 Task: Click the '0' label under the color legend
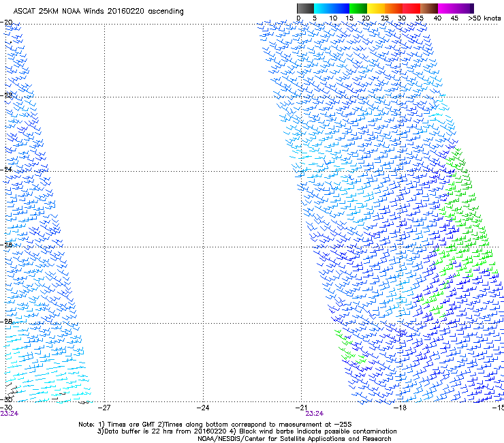pos(298,18)
